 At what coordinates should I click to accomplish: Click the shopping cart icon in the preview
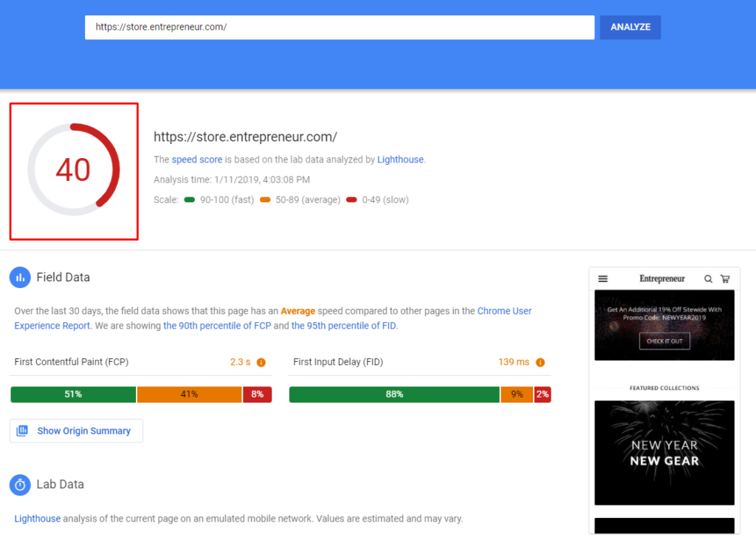pyautogui.click(x=725, y=278)
